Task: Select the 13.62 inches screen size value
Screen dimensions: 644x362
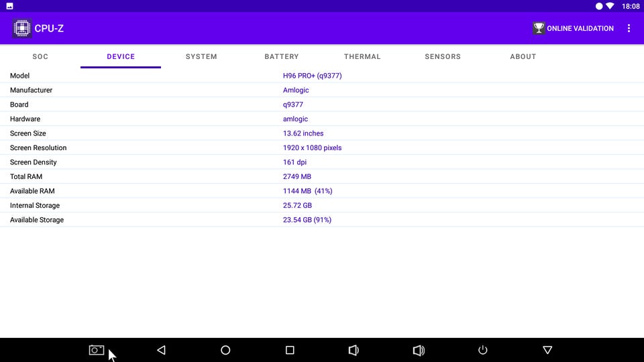Action: pos(303,133)
